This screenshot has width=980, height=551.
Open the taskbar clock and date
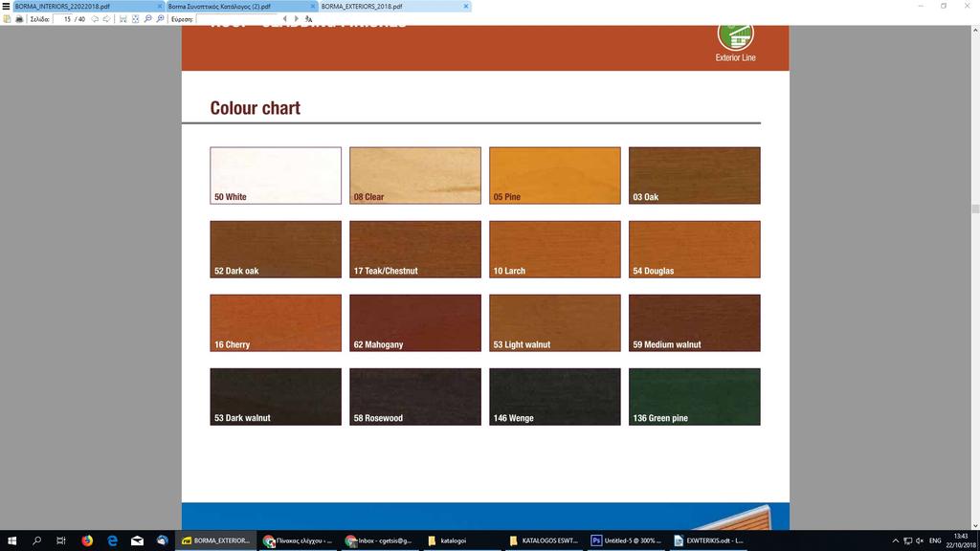961,541
